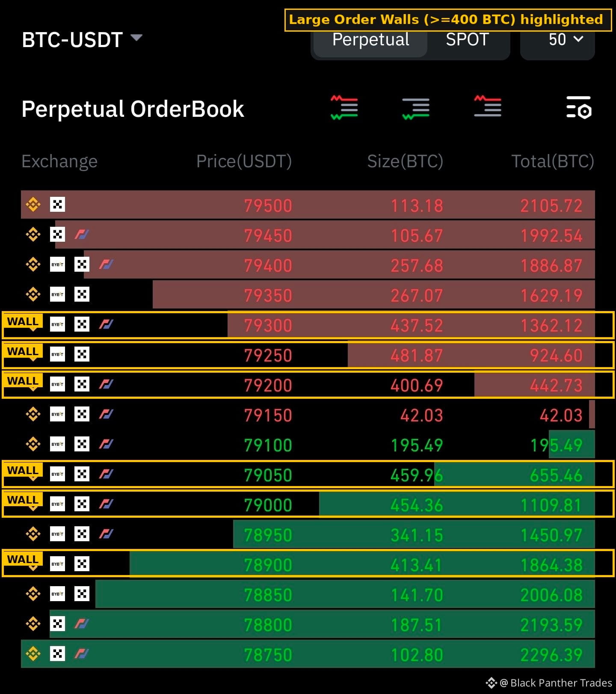Select the bid price 79050
616x694 pixels.
[x=268, y=475]
